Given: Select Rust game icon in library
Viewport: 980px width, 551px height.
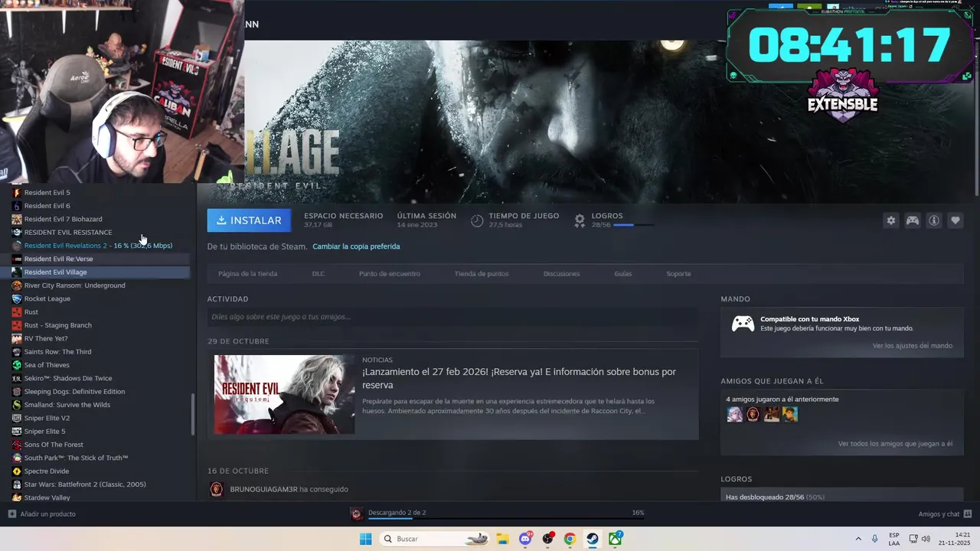Looking at the screenshot, I should click(x=17, y=311).
